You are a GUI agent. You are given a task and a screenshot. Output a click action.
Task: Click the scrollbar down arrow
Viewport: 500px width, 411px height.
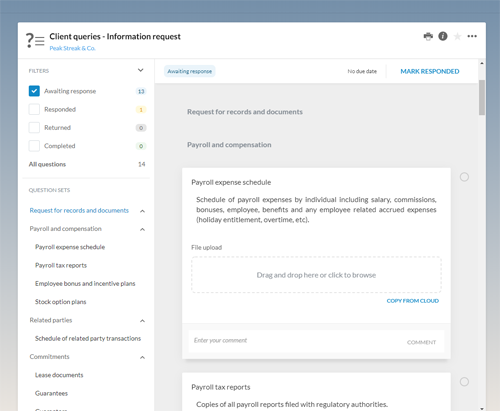tap(482, 408)
